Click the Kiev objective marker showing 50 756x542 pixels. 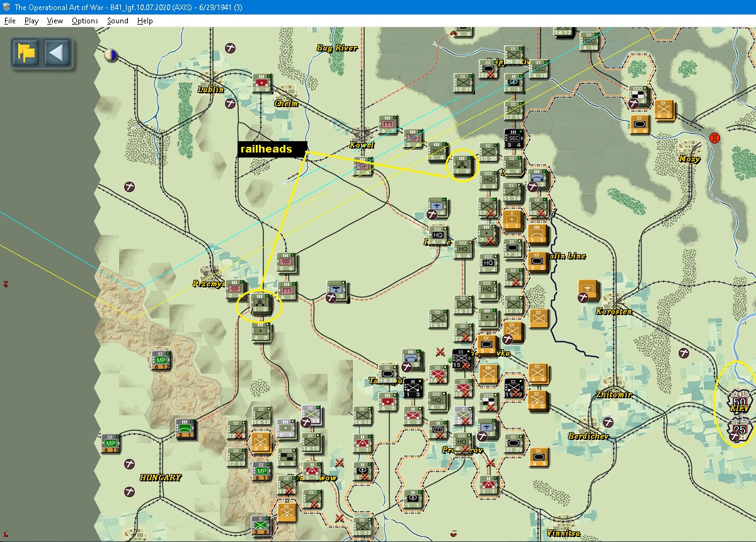(740, 402)
